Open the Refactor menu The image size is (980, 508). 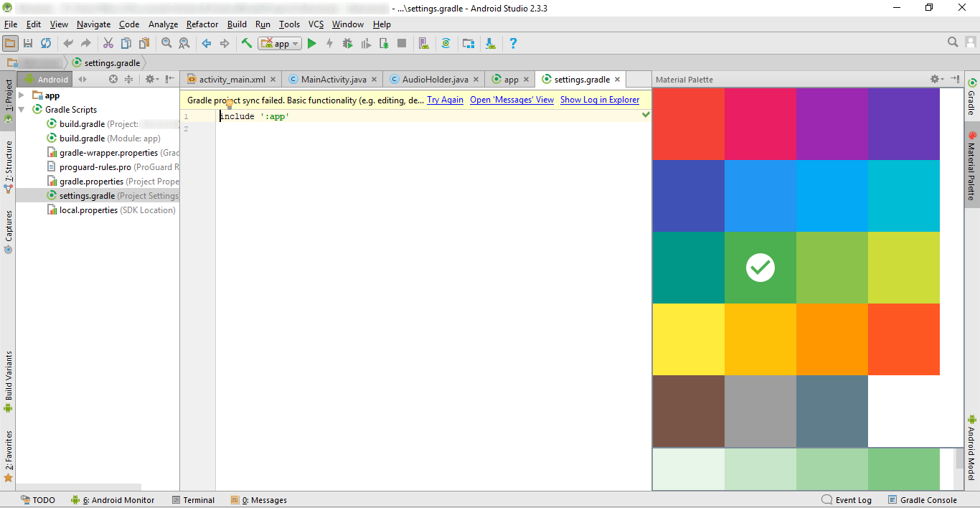pyautogui.click(x=202, y=24)
